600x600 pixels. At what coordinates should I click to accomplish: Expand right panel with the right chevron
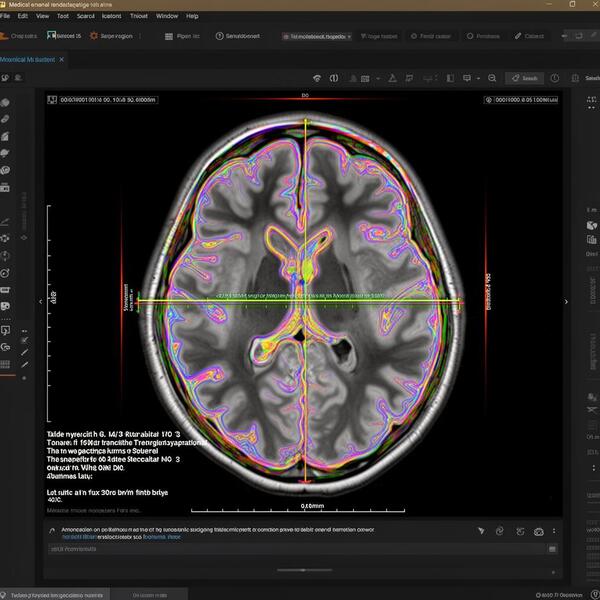[566, 302]
